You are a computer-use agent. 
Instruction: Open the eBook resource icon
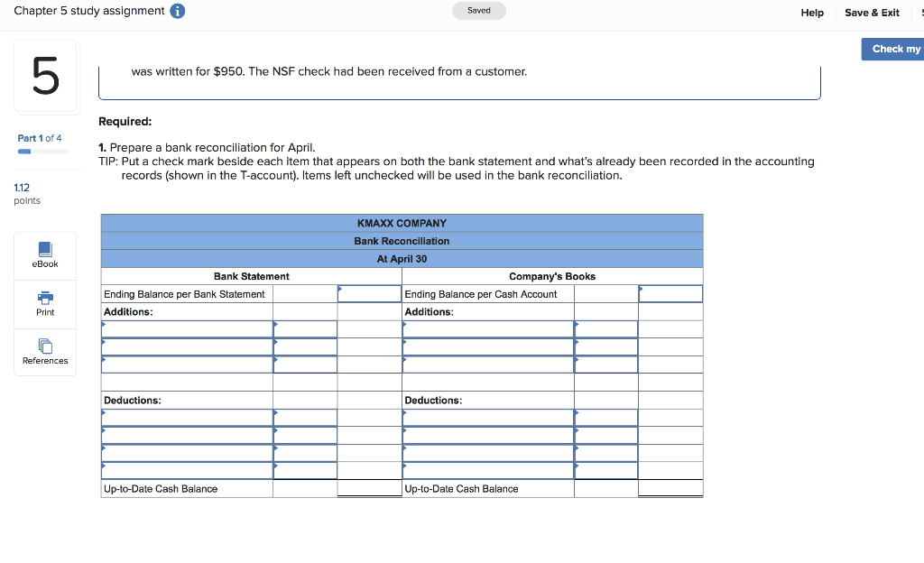click(44, 254)
